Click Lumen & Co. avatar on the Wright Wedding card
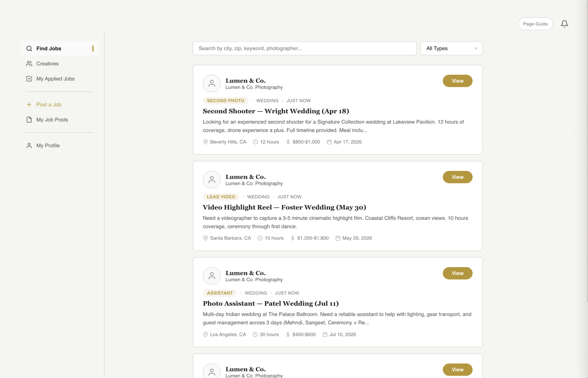 (x=212, y=83)
